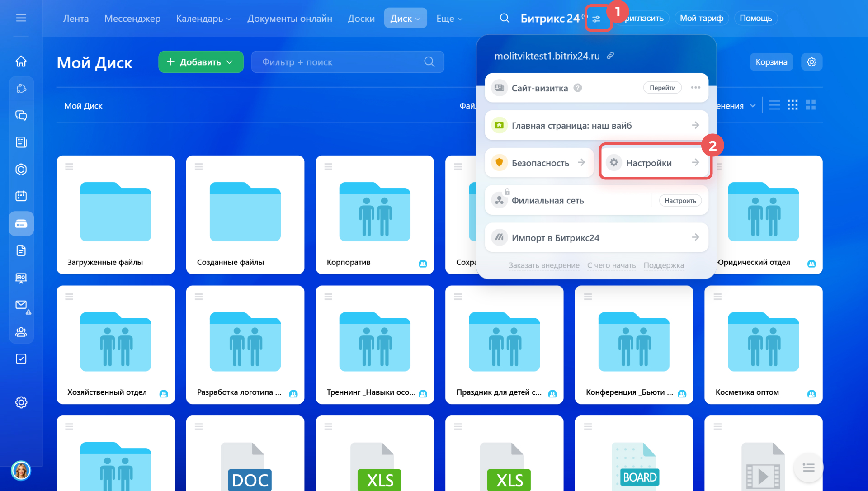Open the tasks checkmark sidebar icon
The image size is (868, 491).
tap(21, 359)
